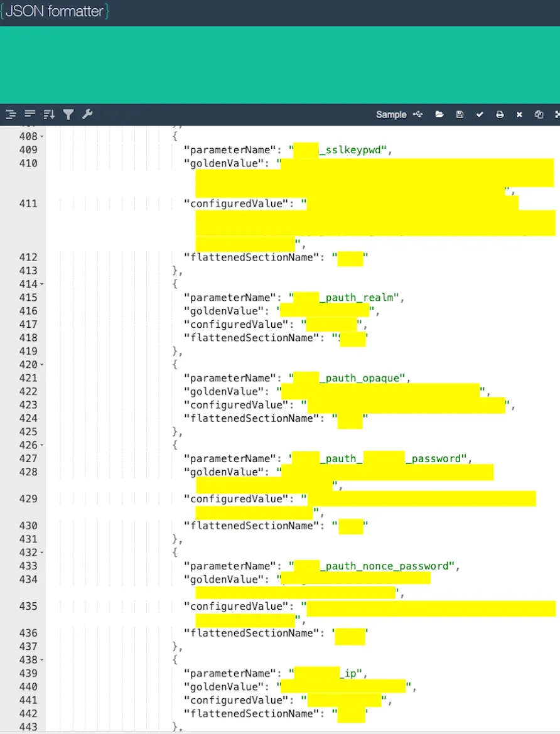Screen dimensions: 560x734
Task: Click the sort contents icon
Action: pos(49,114)
